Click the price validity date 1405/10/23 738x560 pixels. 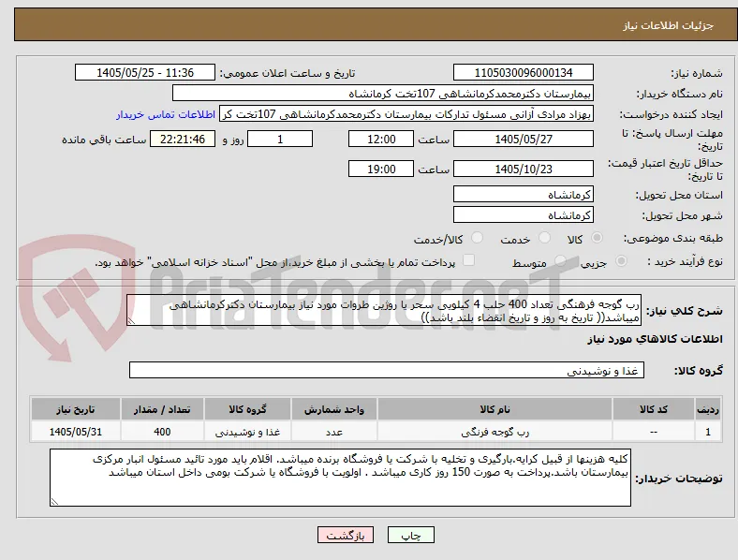pos(524,169)
